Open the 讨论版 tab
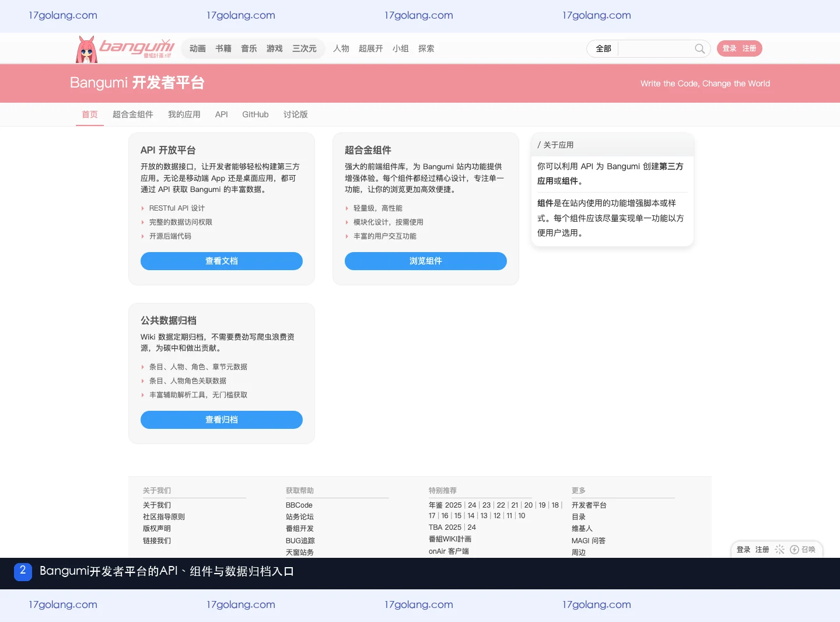 (x=295, y=114)
